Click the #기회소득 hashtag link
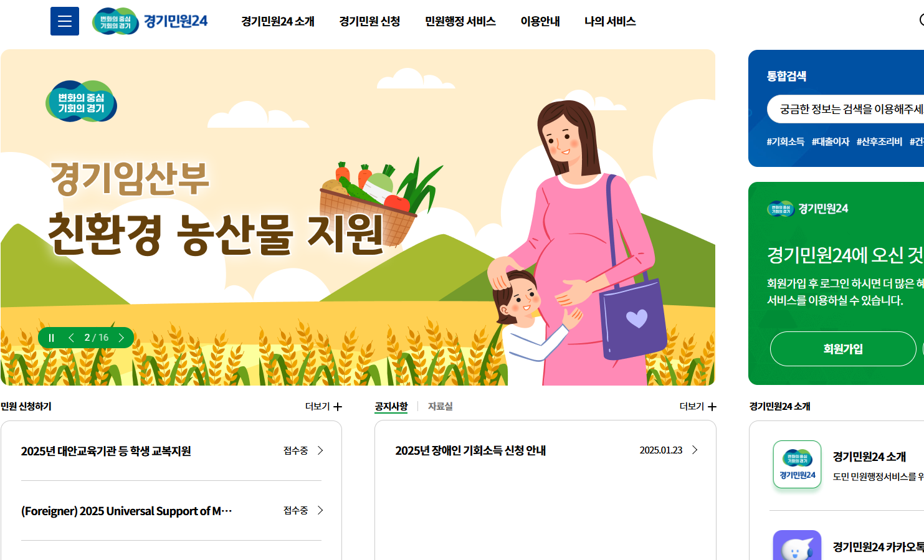This screenshot has height=560, width=924. pyautogui.click(x=786, y=141)
